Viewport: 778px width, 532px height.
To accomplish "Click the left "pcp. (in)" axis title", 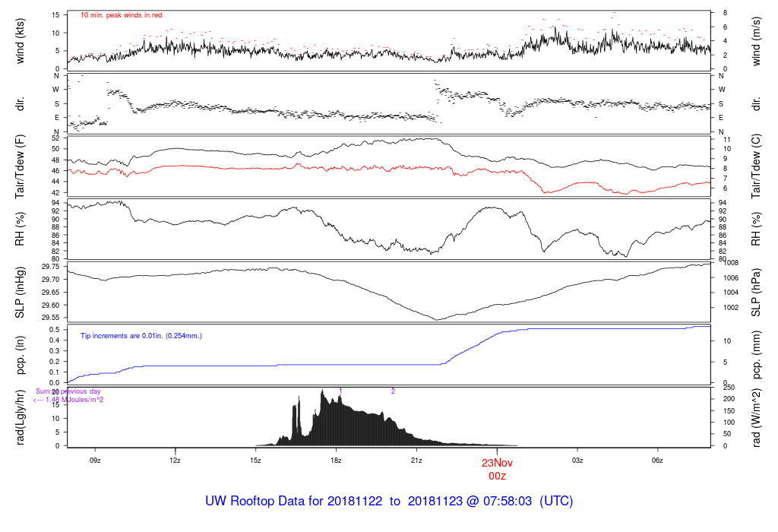I will coord(20,356).
